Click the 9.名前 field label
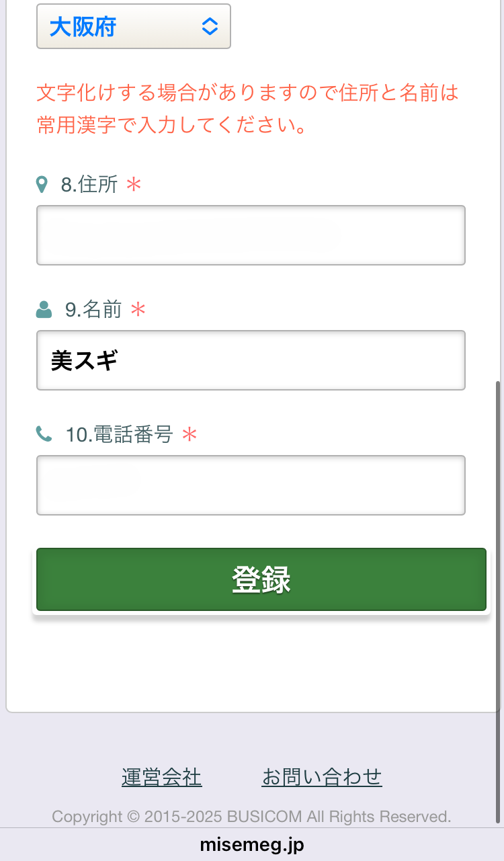This screenshot has width=504, height=861. (93, 310)
